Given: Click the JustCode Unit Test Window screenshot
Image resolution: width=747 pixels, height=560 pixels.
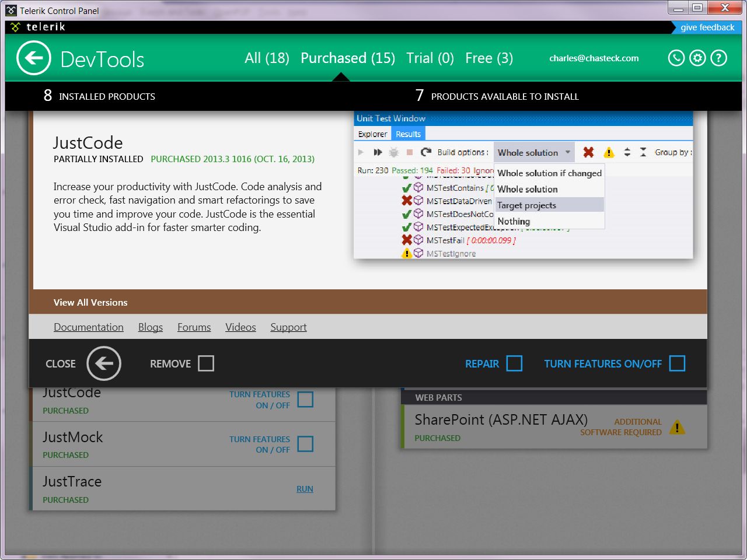Looking at the screenshot, I should pos(523,185).
